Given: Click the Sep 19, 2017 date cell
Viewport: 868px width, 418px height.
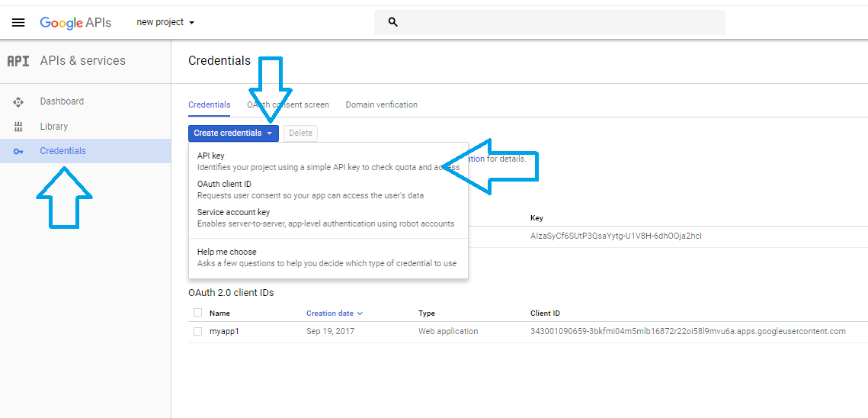Looking at the screenshot, I should (330, 332).
